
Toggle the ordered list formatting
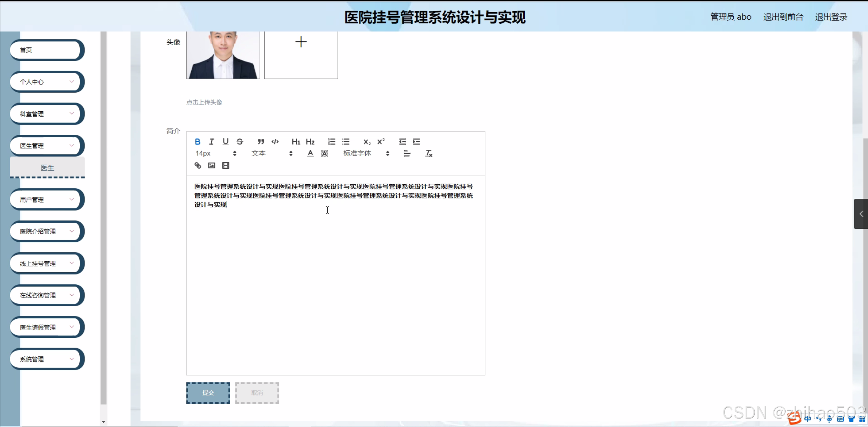[x=331, y=142]
